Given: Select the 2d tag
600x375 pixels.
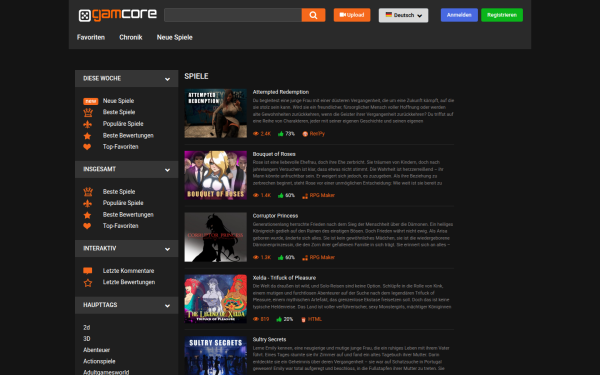Looking at the screenshot, I should click(86, 328).
